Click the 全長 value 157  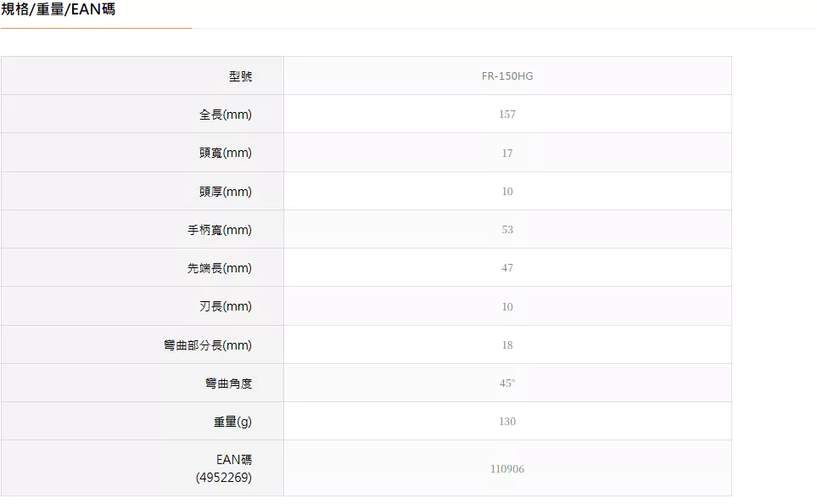click(x=507, y=115)
